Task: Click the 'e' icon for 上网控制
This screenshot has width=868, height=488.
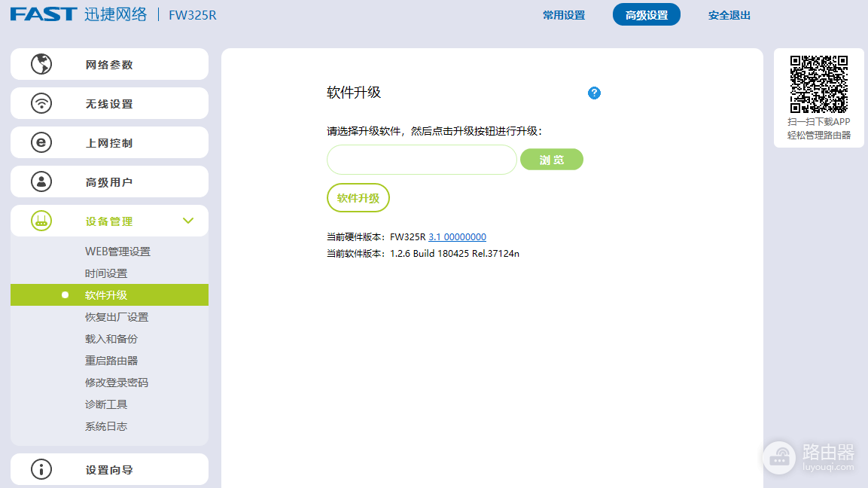Action: pos(41,143)
